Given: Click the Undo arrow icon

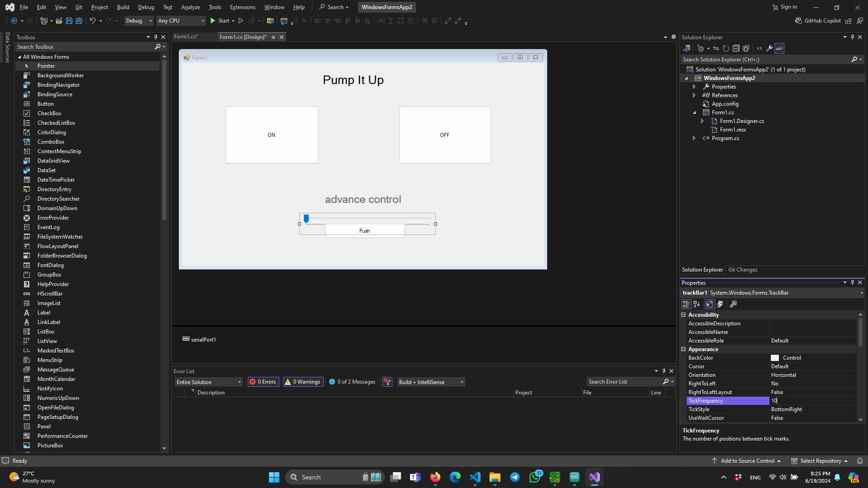Looking at the screenshot, I should (92, 21).
